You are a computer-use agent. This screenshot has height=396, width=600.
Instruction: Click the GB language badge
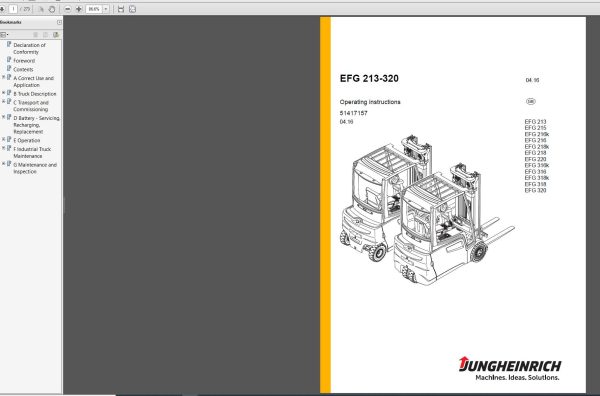(x=531, y=101)
